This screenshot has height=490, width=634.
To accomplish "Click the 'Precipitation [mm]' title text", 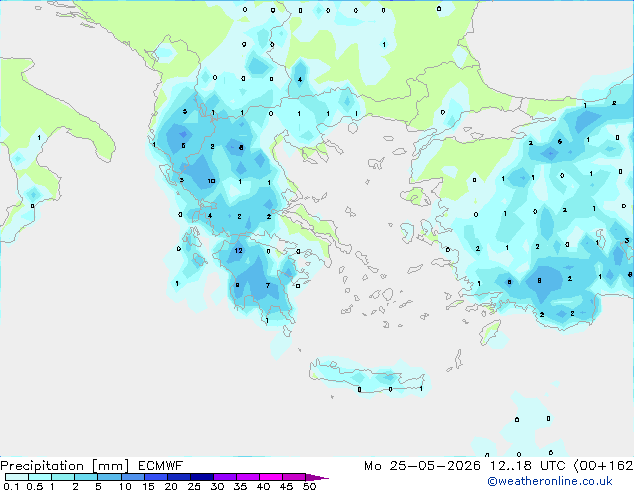I will 65,466.
